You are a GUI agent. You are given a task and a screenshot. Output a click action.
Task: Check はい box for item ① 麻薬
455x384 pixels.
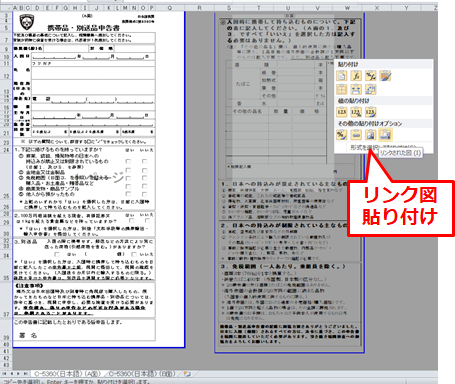(x=128, y=161)
